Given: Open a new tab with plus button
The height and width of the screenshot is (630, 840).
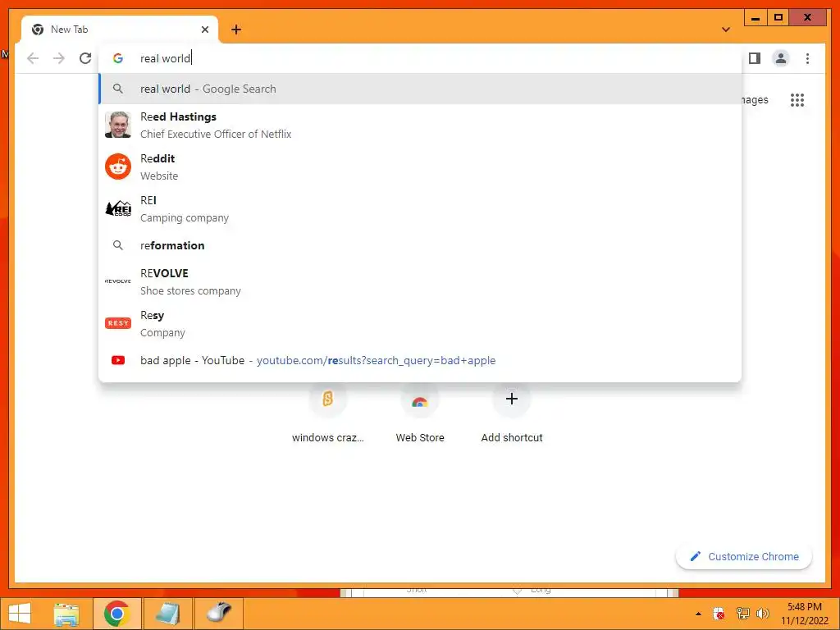Looking at the screenshot, I should [x=236, y=30].
